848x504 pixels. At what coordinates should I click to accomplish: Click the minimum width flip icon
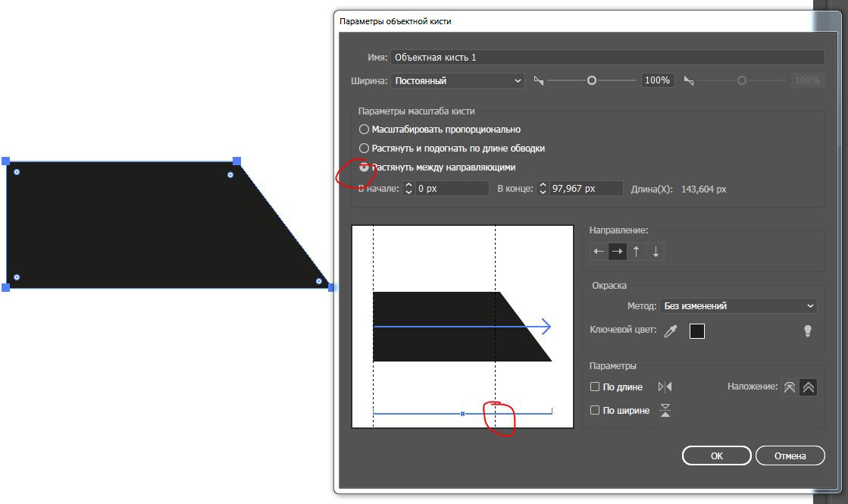[539, 80]
